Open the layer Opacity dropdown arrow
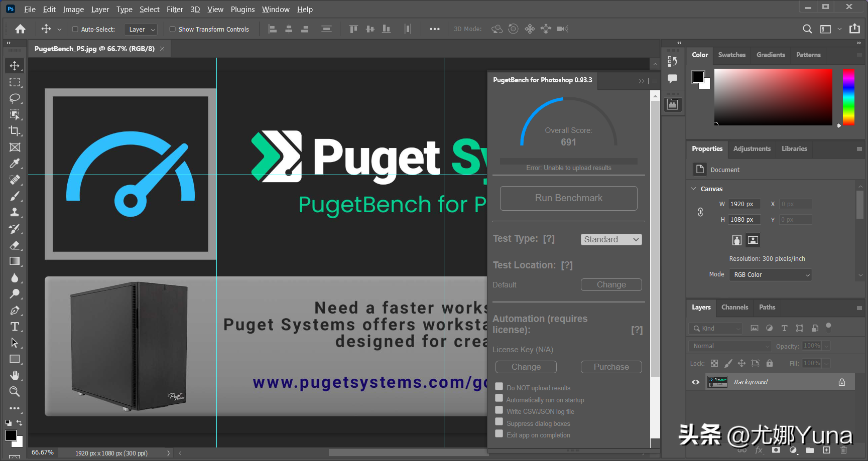This screenshot has height=461, width=868. pyautogui.click(x=826, y=346)
